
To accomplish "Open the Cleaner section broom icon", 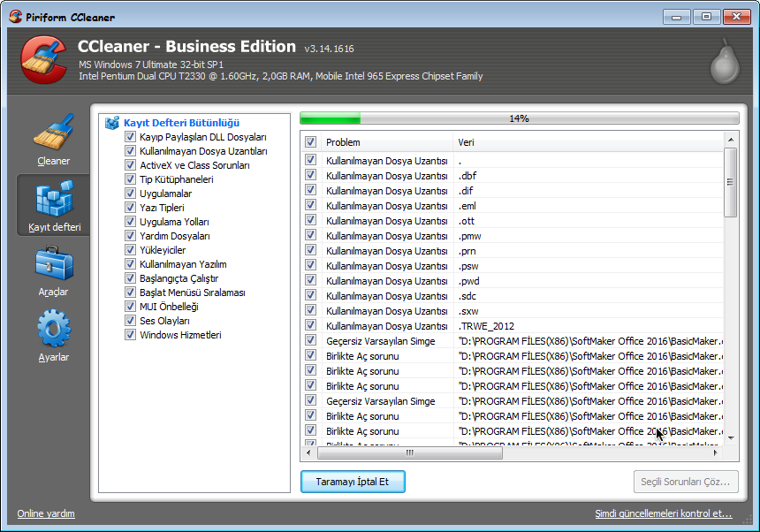I will click(53, 132).
